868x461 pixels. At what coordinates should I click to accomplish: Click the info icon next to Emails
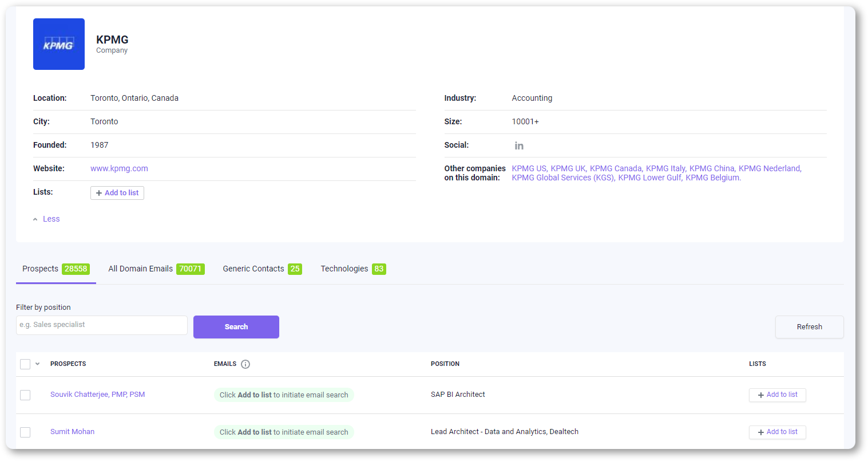click(x=245, y=364)
